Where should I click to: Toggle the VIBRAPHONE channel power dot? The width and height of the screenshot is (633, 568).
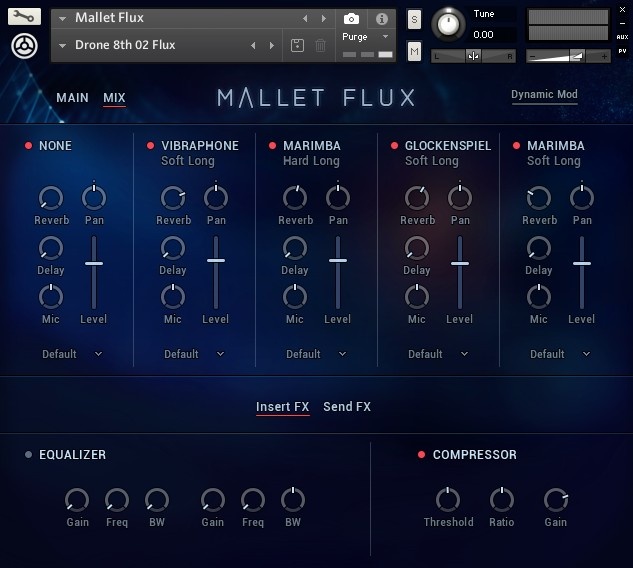click(150, 146)
